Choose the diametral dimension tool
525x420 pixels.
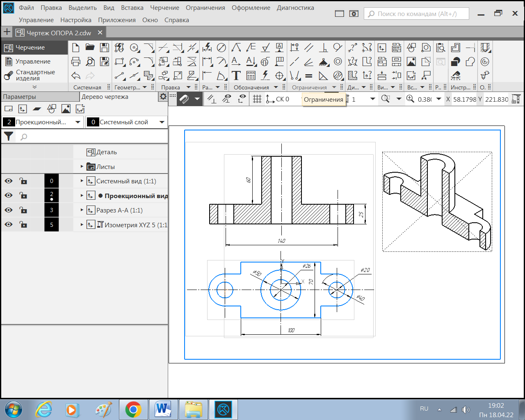point(221,48)
